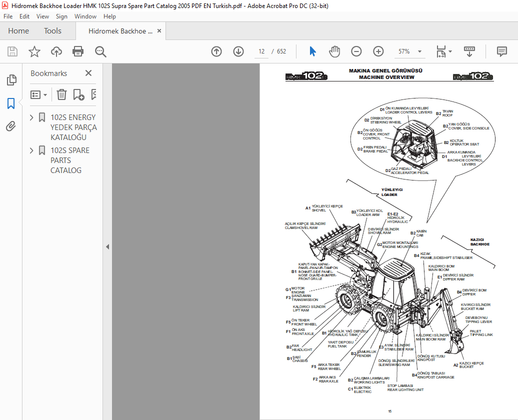Image resolution: width=518 pixels, height=420 pixels.
Task: Click the Adobe Acrobat title bar icon
Action: 5,5
